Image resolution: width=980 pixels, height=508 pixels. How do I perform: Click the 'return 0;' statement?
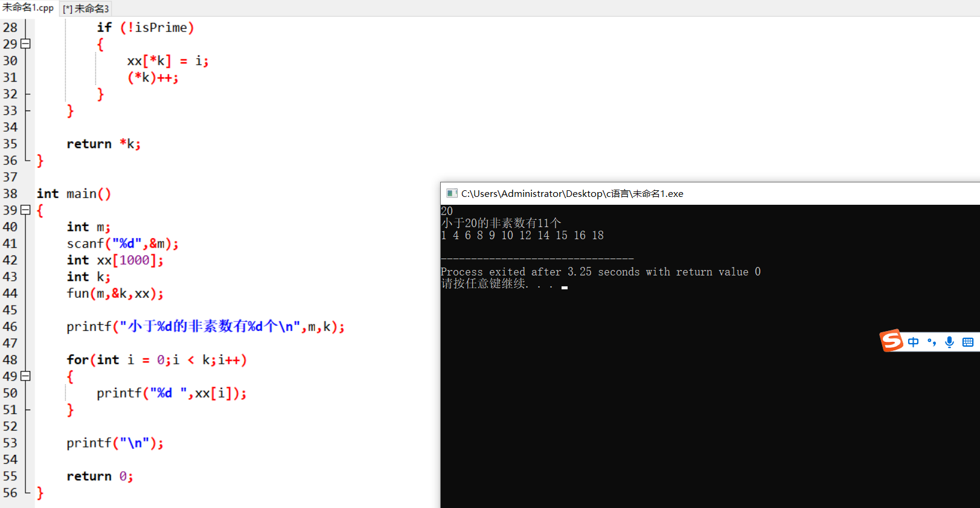coord(100,476)
